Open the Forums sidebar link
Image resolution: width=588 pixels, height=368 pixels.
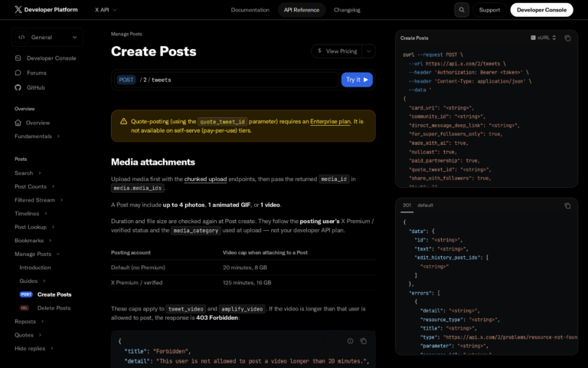tap(37, 73)
